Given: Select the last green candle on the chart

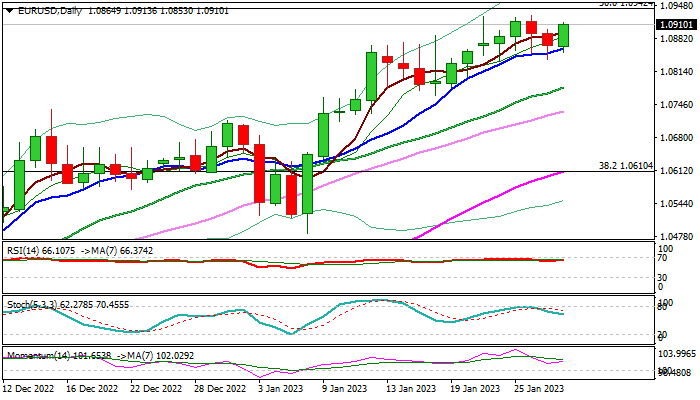Looking at the screenshot, I should click(563, 36).
